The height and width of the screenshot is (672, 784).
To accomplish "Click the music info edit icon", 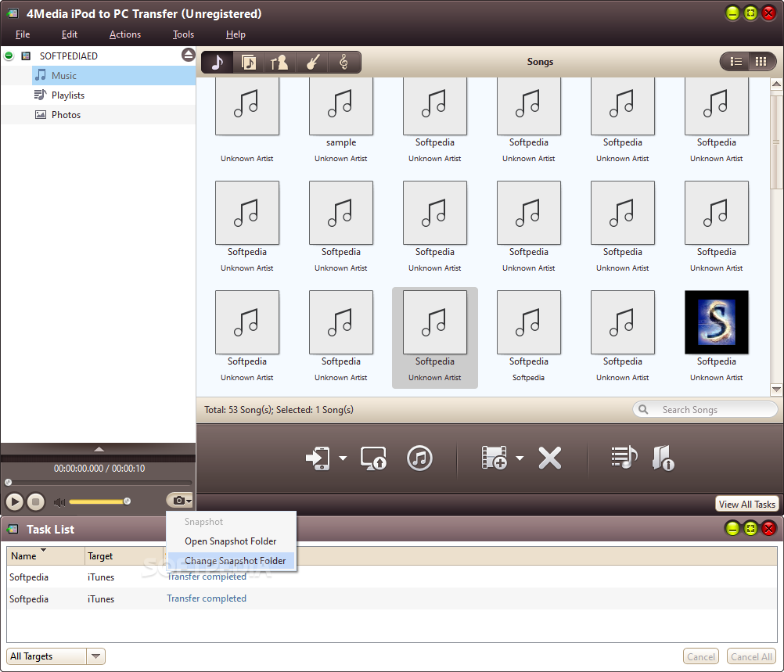I will tap(664, 458).
